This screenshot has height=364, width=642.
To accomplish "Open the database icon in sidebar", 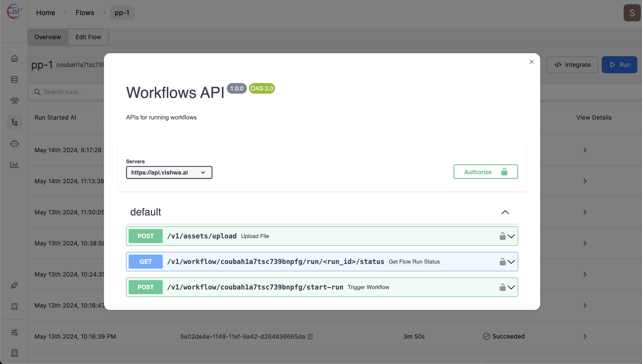I will pyautogui.click(x=14, y=80).
